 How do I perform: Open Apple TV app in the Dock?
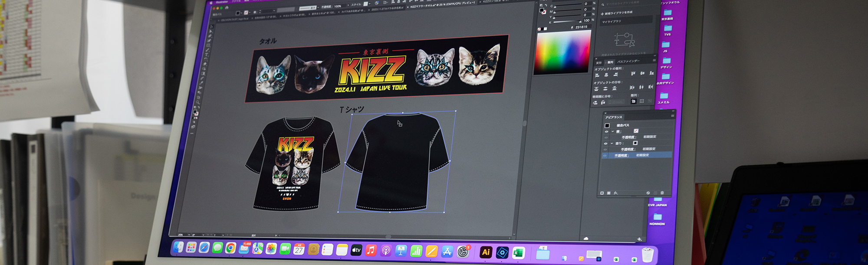click(356, 250)
